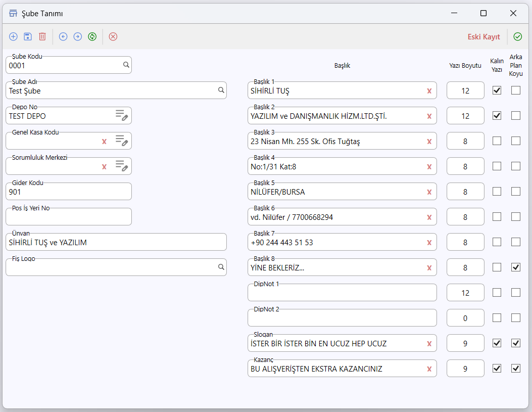Uncheck Kalın Yazı for Başlık 1

pyautogui.click(x=497, y=90)
